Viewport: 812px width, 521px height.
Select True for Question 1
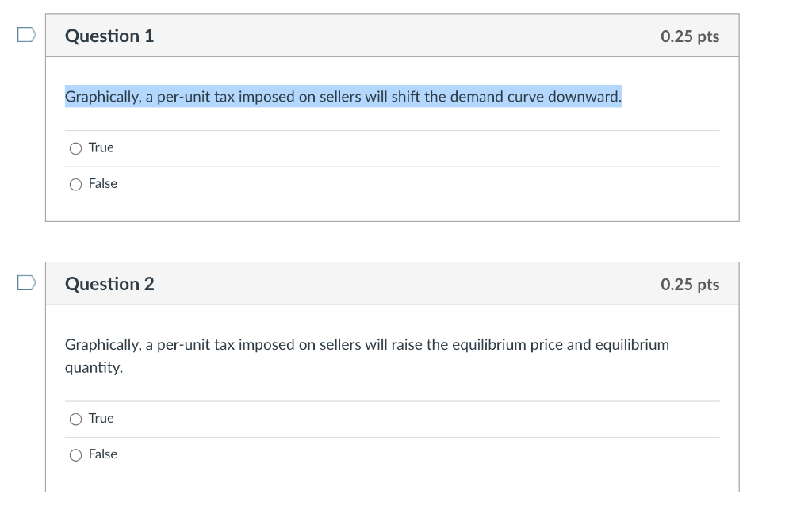click(75, 147)
